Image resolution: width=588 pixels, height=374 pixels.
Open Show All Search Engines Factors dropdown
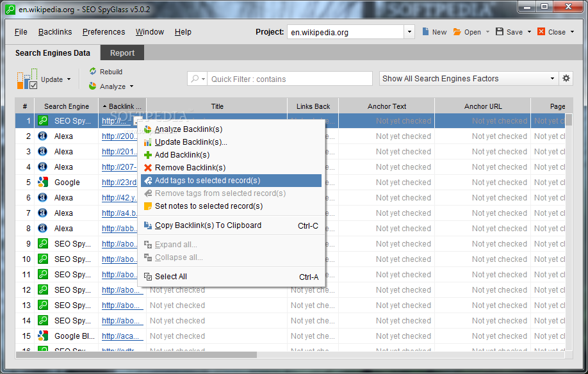(x=552, y=78)
